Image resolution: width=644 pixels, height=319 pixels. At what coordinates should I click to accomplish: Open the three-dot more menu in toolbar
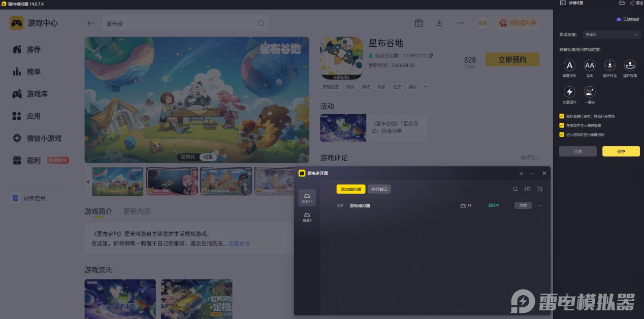click(x=461, y=23)
